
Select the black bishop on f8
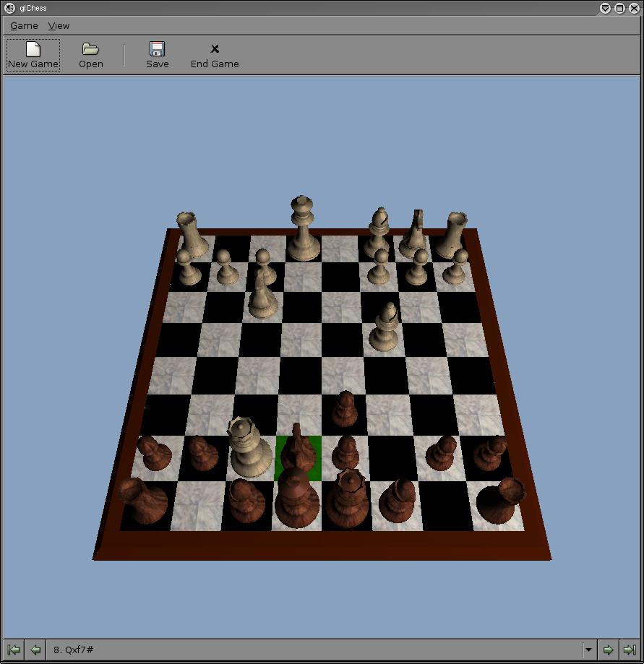[247, 501]
